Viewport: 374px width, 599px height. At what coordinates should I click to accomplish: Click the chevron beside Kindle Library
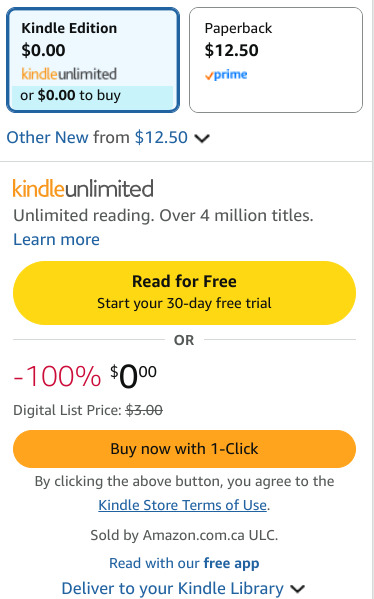pos(297,589)
